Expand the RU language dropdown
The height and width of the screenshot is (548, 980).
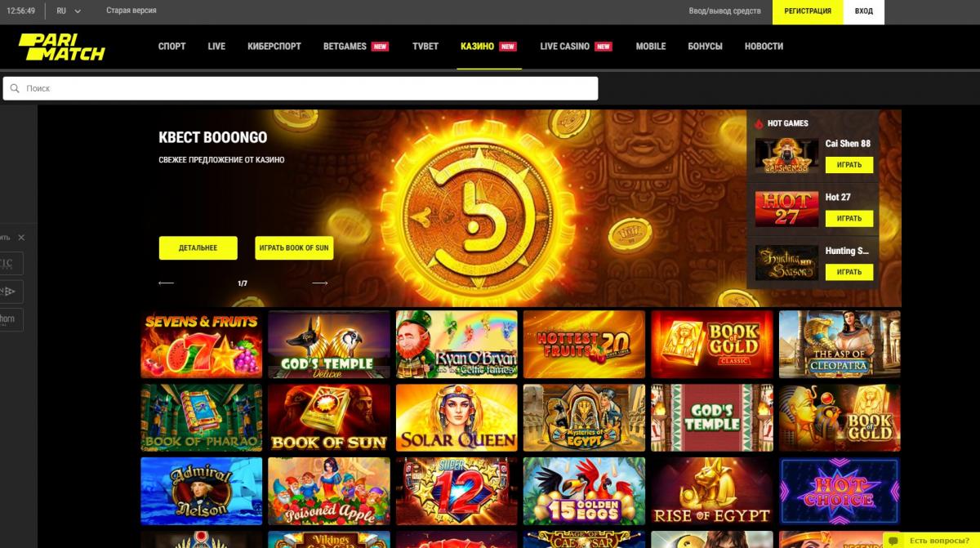click(x=69, y=11)
